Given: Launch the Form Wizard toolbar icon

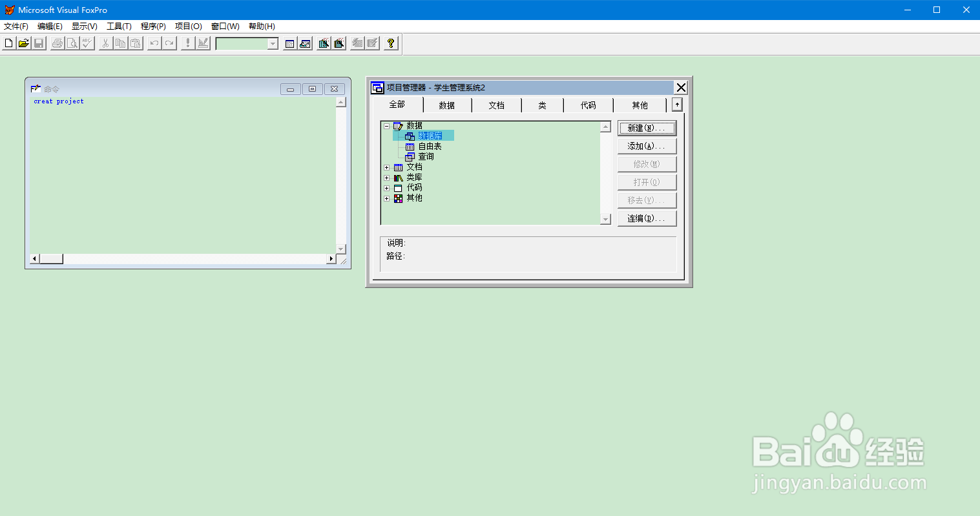Looking at the screenshot, I should tap(324, 43).
